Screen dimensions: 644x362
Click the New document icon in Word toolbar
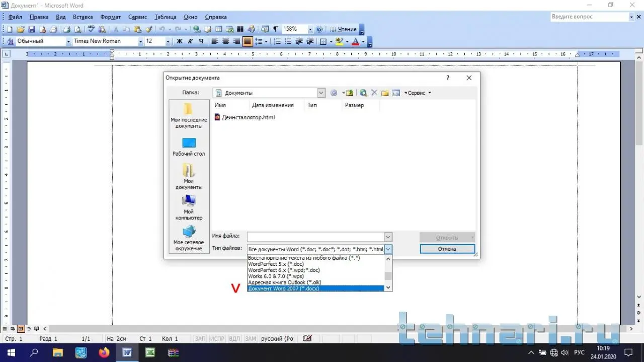(x=10, y=29)
